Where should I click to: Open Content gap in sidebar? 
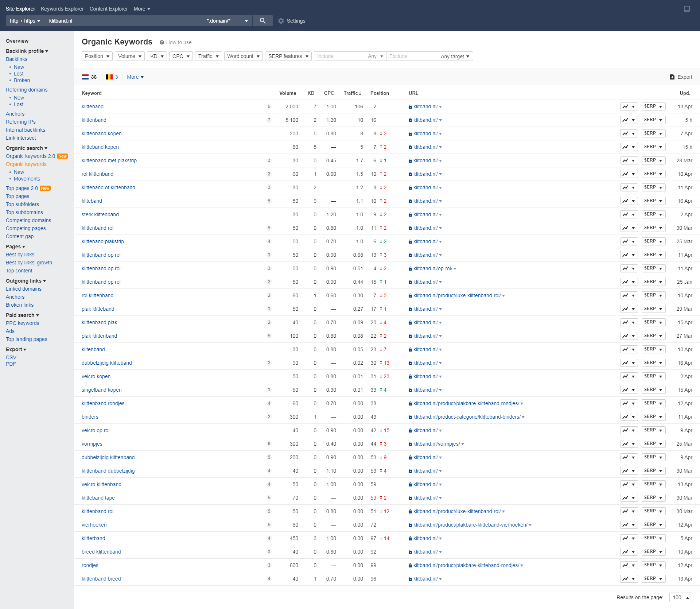point(20,236)
